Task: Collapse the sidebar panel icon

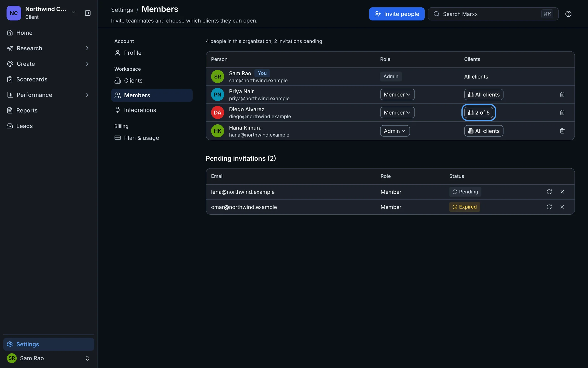Action: pos(87,13)
